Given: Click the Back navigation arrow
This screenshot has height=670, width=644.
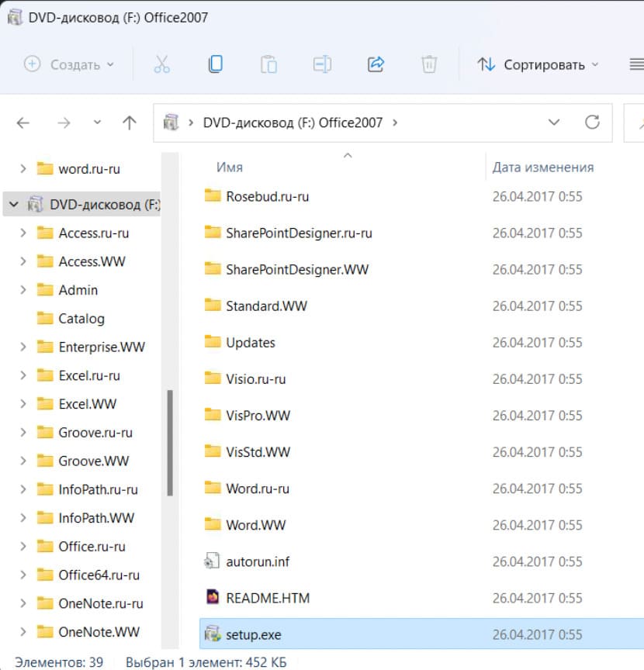Looking at the screenshot, I should coord(23,123).
